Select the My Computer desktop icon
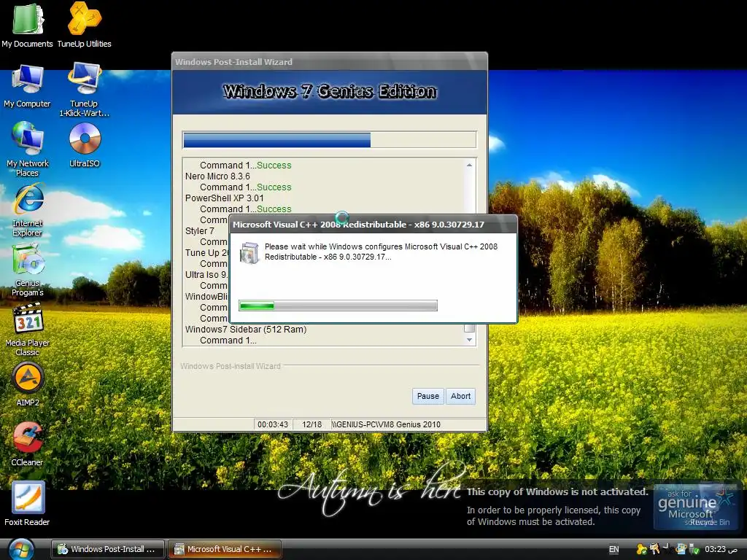Viewport: 747px width, 560px height. [27, 86]
